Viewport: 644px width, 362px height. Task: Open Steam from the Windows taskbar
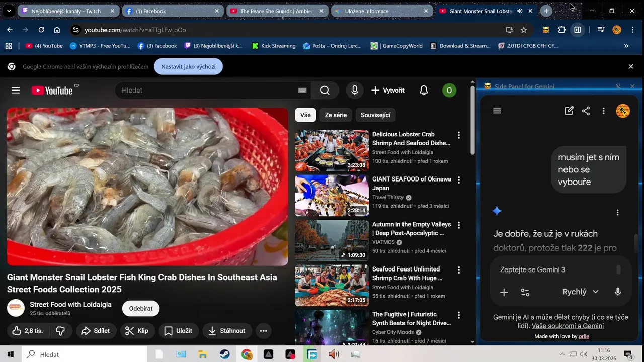[x=225, y=354]
